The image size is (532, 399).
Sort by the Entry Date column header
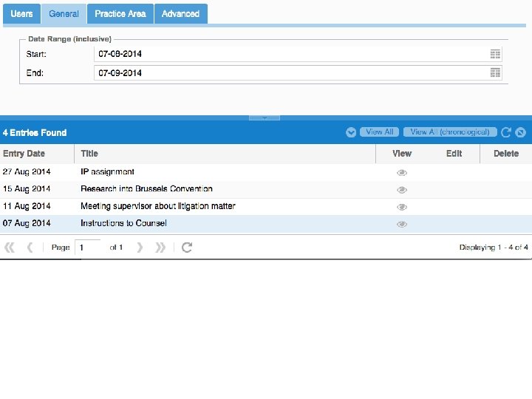tap(37, 154)
